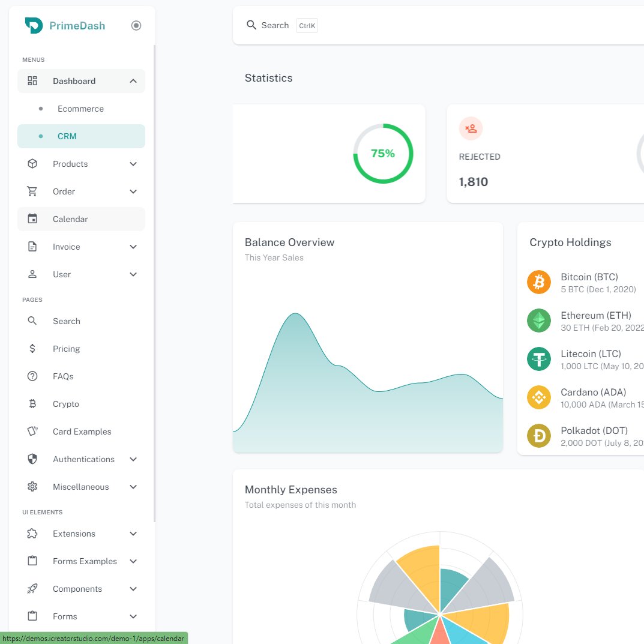Click the Calendar icon in sidebar
The height and width of the screenshot is (644, 644).
pyautogui.click(x=32, y=219)
